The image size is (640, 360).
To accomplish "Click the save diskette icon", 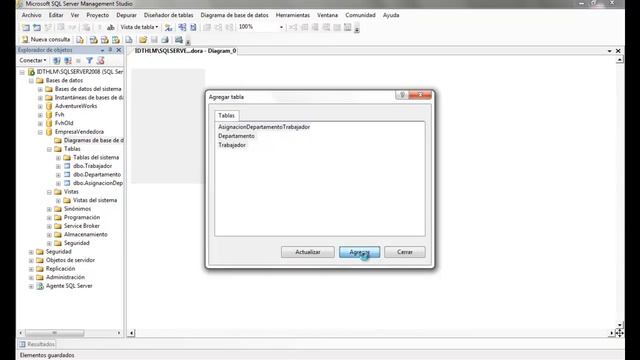I will [154, 40].
